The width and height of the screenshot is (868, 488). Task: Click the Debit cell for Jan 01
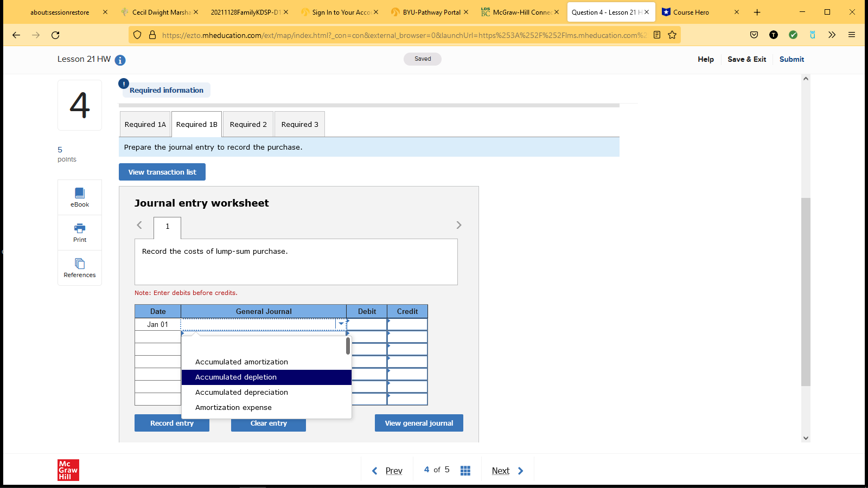(x=367, y=324)
